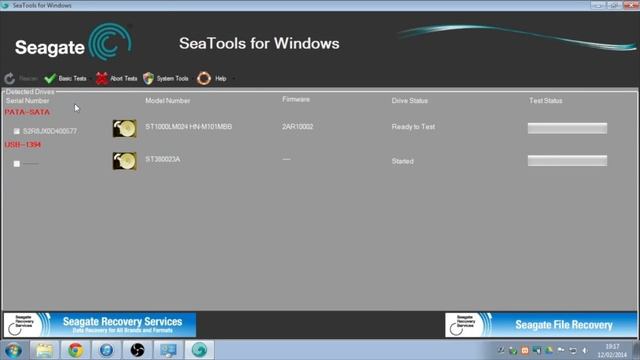Open the System Tools menu
This screenshot has width=640, height=360.
pyautogui.click(x=172, y=78)
